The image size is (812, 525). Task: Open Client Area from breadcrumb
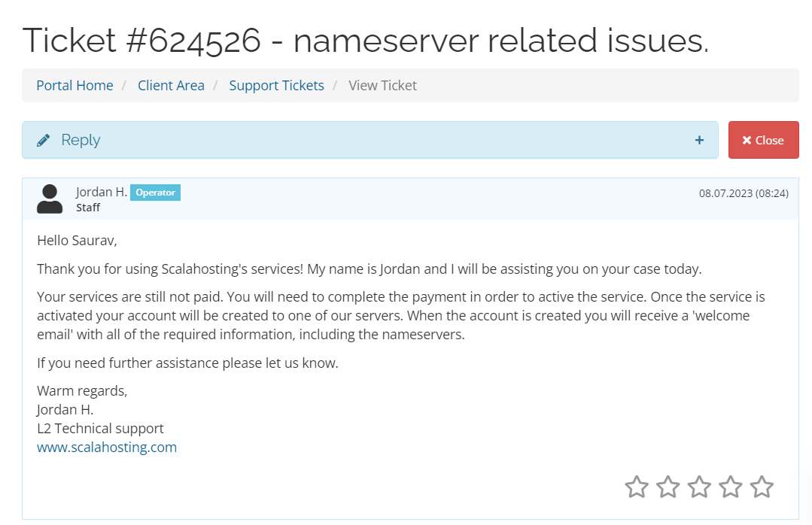(x=171, y=86)
